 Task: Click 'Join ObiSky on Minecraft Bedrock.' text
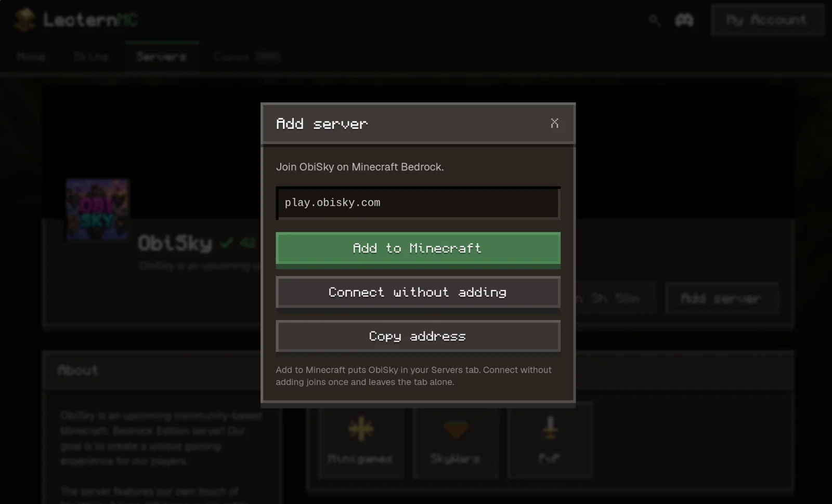pos(360,167)
